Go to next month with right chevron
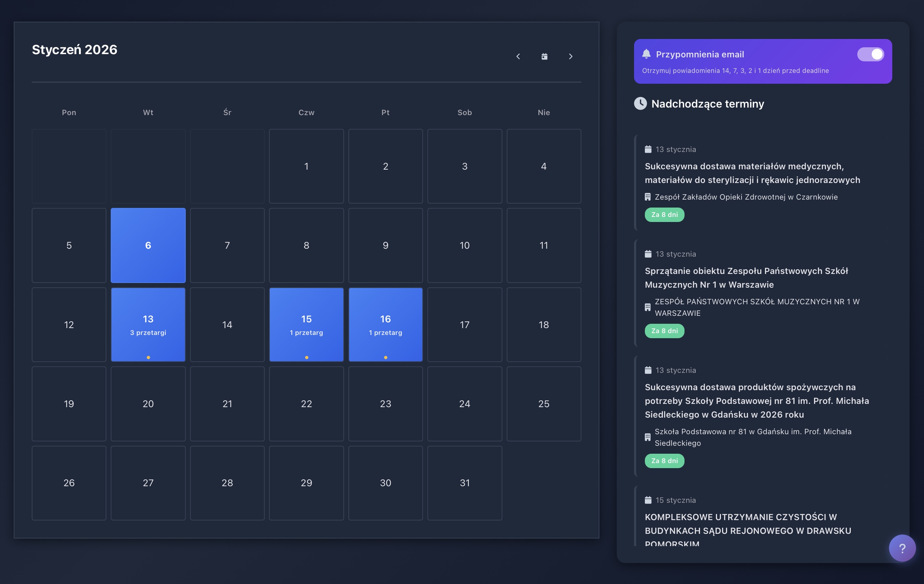 [x=571, y=56]
